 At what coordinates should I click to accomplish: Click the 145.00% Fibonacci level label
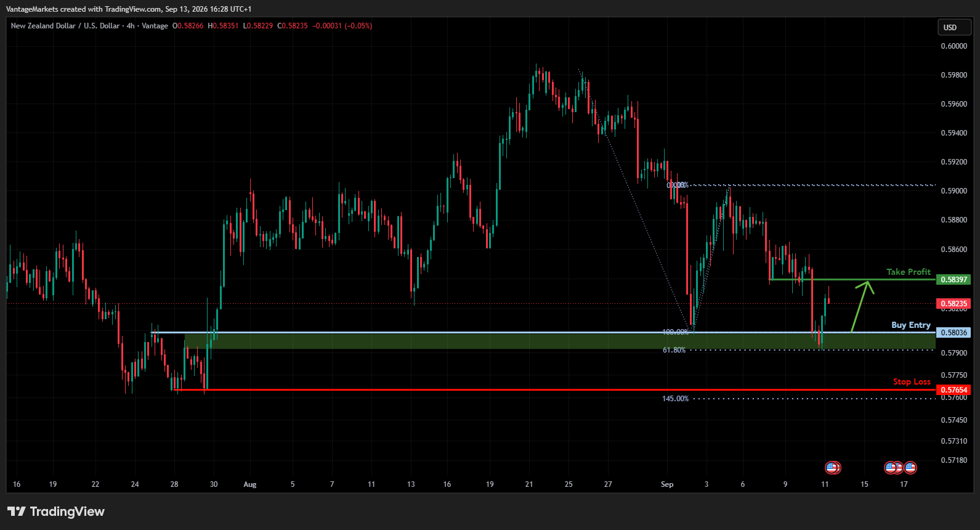pos(675,399)
